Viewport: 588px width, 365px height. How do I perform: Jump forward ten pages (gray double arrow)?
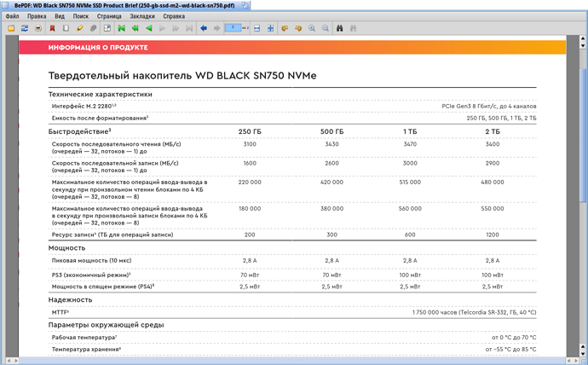click(x=176, y=28)
